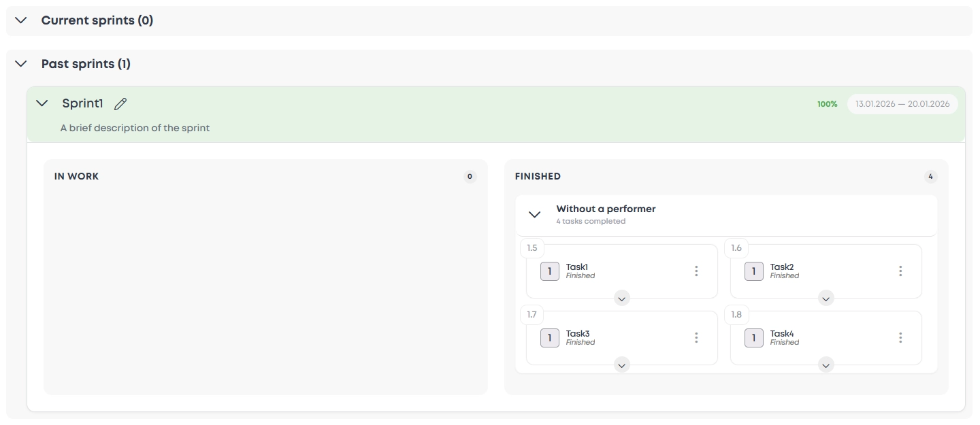Viewport: 980px width, 425px height.
Task: Click the sprint date range 13.01.2026 — 20.01.2026
Action: click(x=902, y=104)
